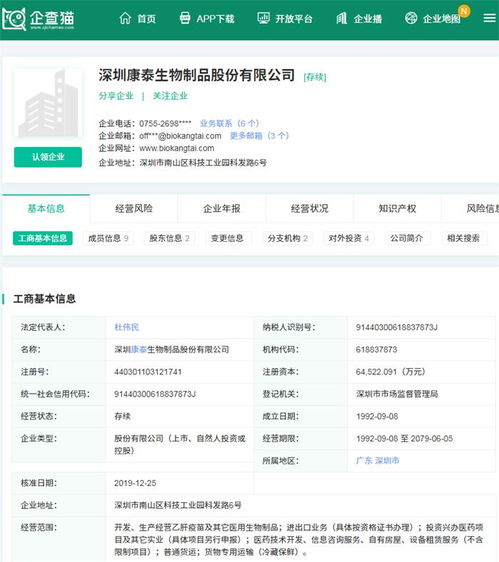Viewport: 499px width, 562px height.
Task: Open 开放平台 in the navigation bar
Action: pos(294,19)
